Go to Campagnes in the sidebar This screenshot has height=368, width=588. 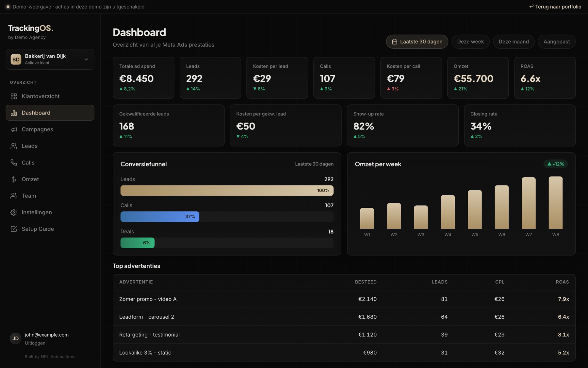coord(50,130)
